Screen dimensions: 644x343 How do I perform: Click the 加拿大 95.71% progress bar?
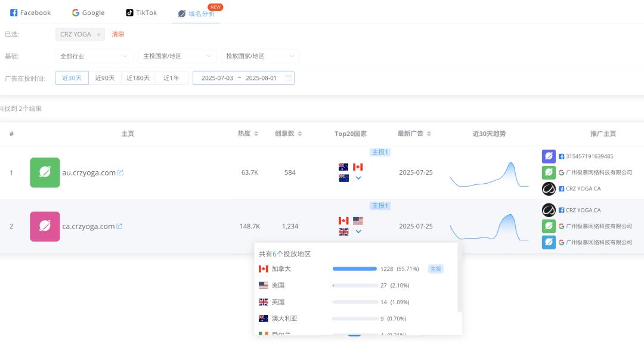(x=355, y=269)
